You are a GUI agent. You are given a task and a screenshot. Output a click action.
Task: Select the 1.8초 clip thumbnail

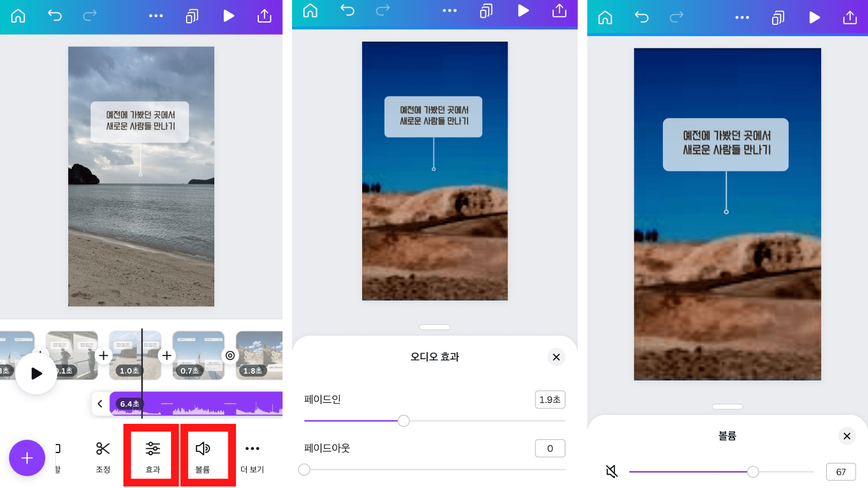pos(259,355)
